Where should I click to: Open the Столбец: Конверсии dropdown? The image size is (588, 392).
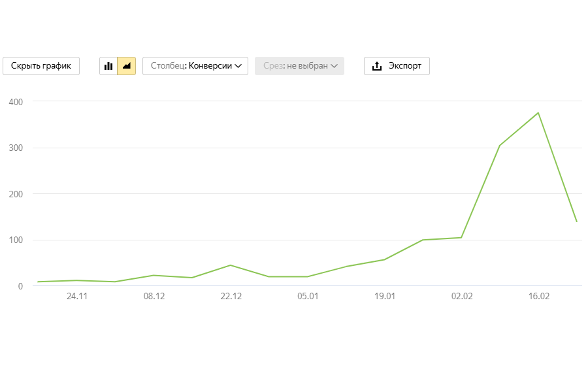coord(195,66)
